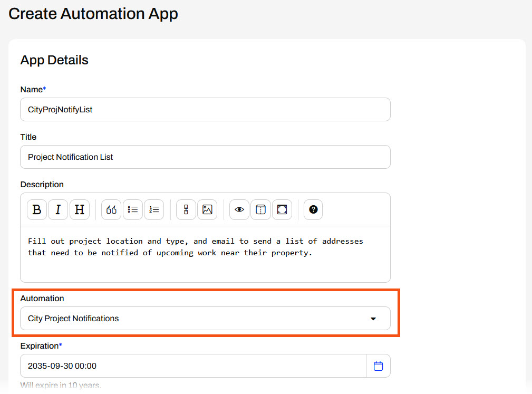
Task: Insert an image into Description
Action: click(207, 209)
